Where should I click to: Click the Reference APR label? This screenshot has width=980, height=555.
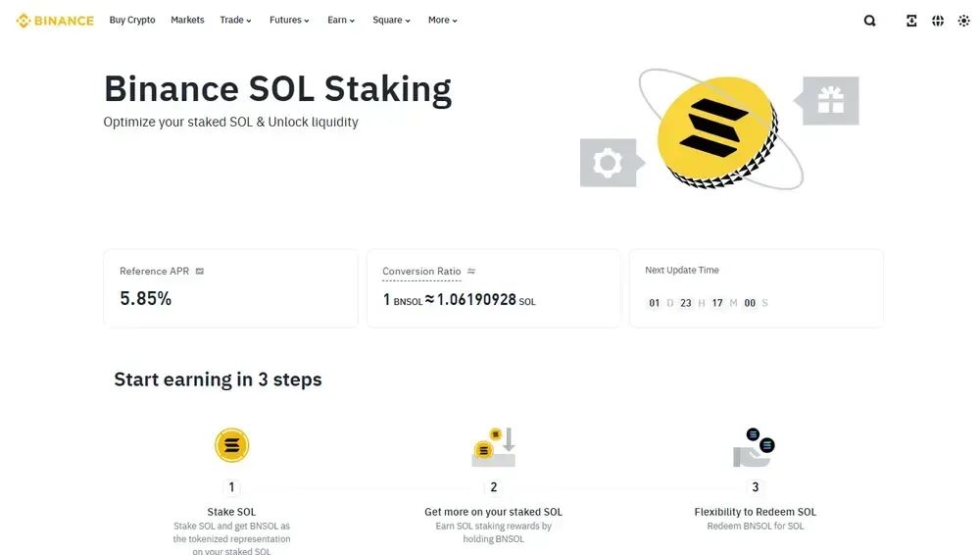point(154,271)
